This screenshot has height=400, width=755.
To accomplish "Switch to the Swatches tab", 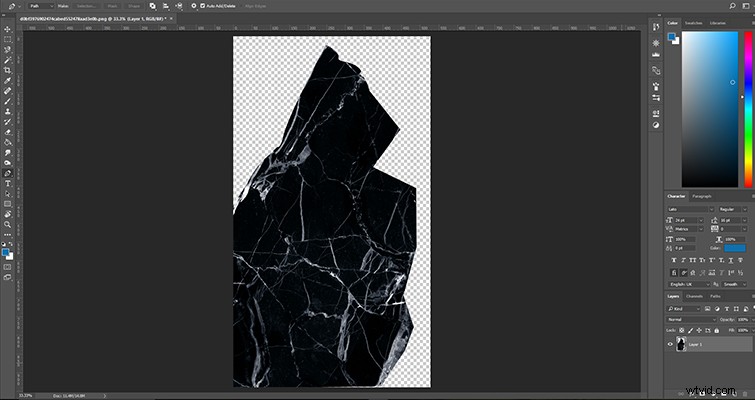I will [693, 23].
